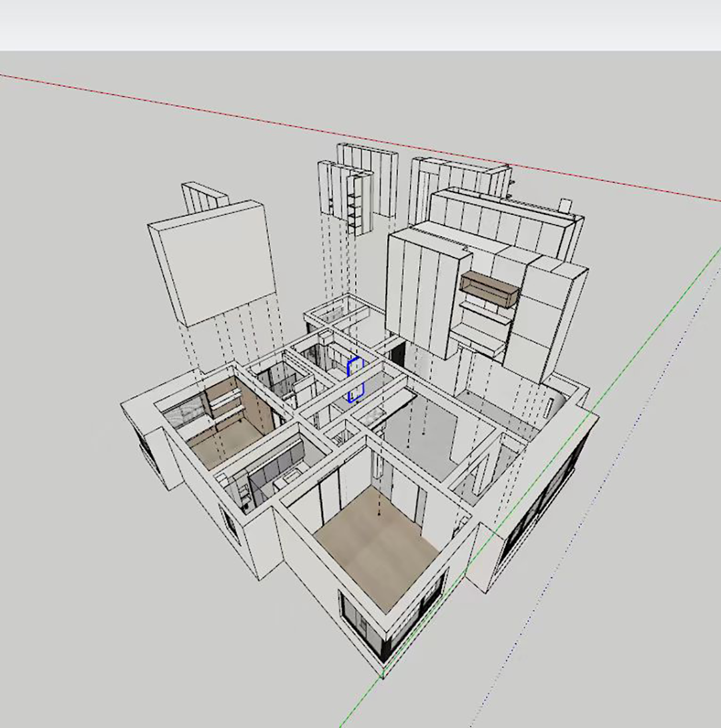Select the rear row of lifted wardrobe panels

tap(501, 220)
